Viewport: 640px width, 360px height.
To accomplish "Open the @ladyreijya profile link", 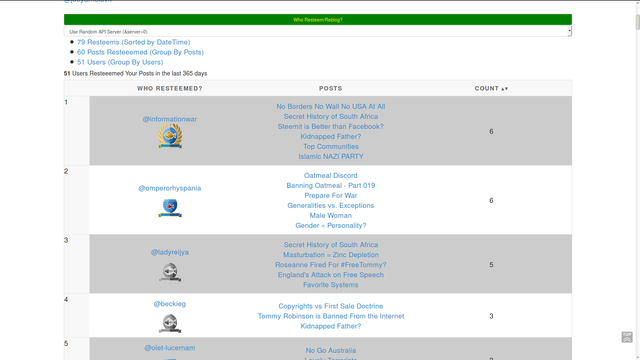I will click(x=170, y=252).
